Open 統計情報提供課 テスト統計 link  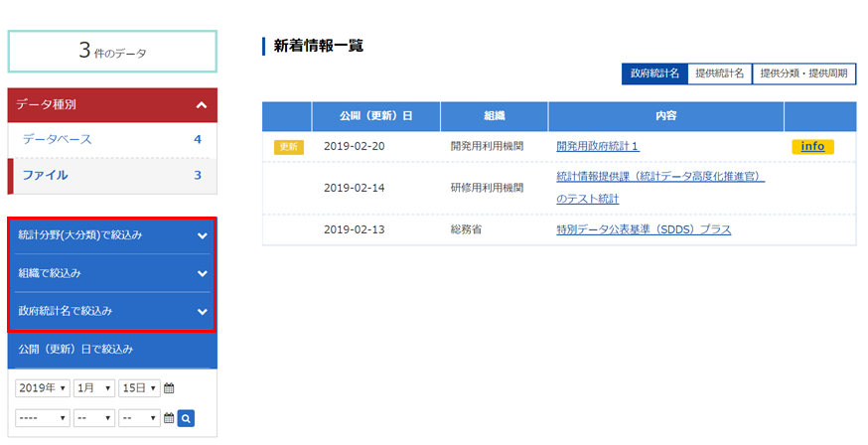pyautogui.click(x=660, y=188)
